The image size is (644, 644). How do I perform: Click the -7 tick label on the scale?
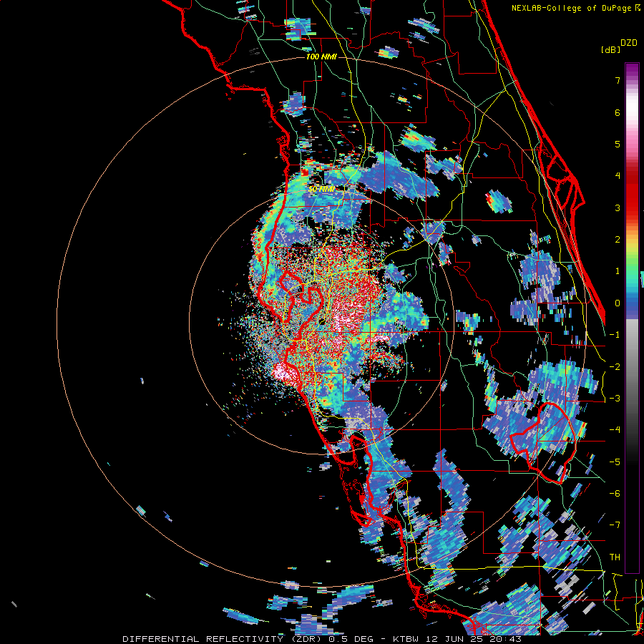[615, 525]
